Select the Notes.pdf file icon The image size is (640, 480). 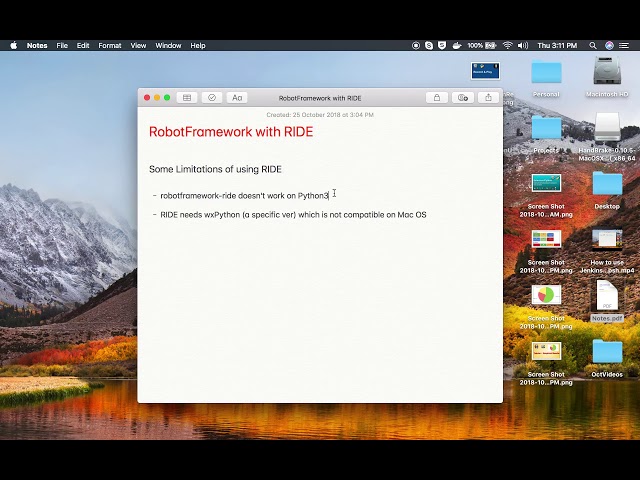(x=607, y=296)
